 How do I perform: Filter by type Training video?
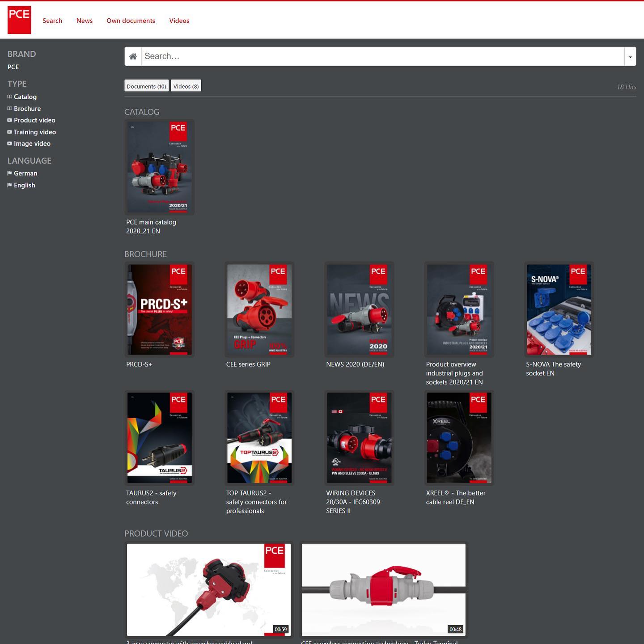35,132
